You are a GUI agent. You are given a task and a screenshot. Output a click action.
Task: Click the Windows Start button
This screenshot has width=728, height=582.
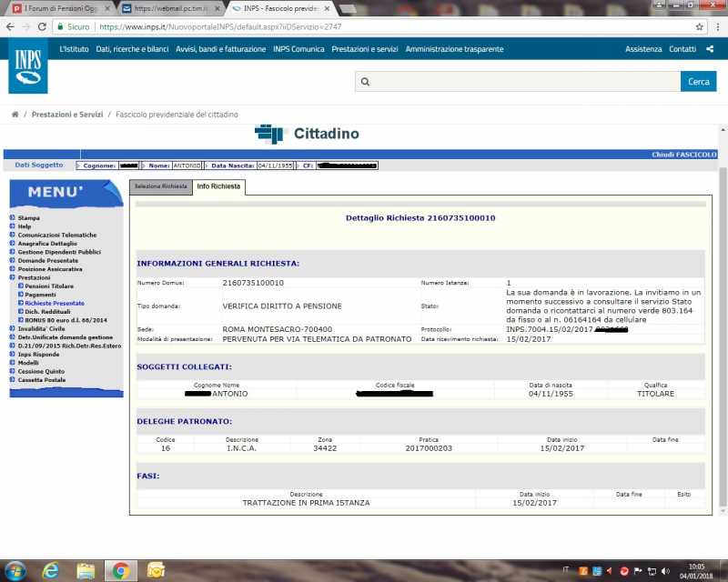[15, 570]
